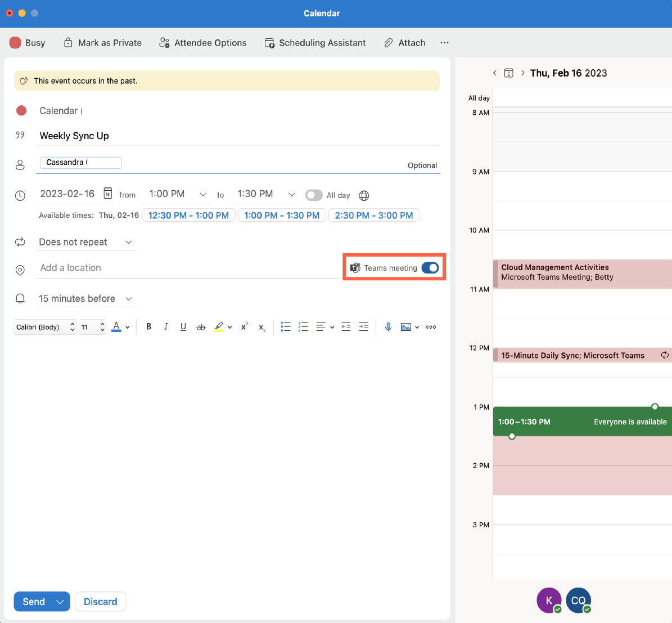This screenshot has width=672, height=623.
Task: Click the Bold formatting icon
Action: pyautogui.click(x=148, y=327)
